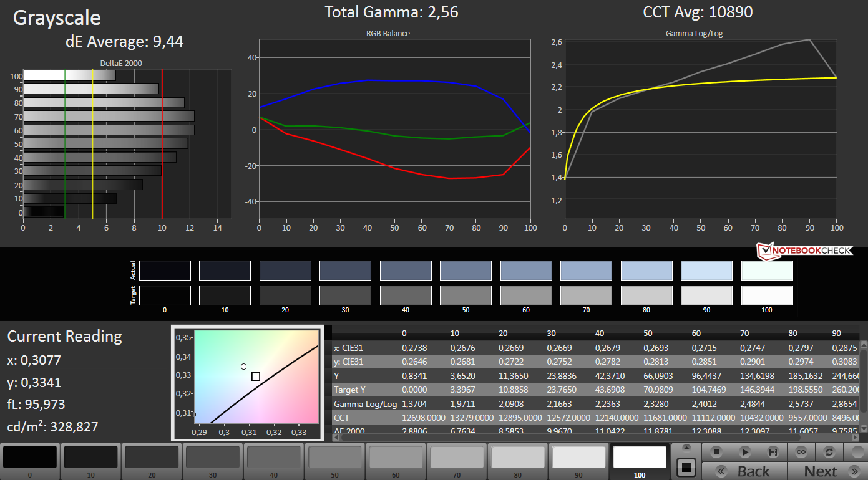868x480 pixels.
Task: Click the read series bracket icon
Action: click(x=773, y=451)
